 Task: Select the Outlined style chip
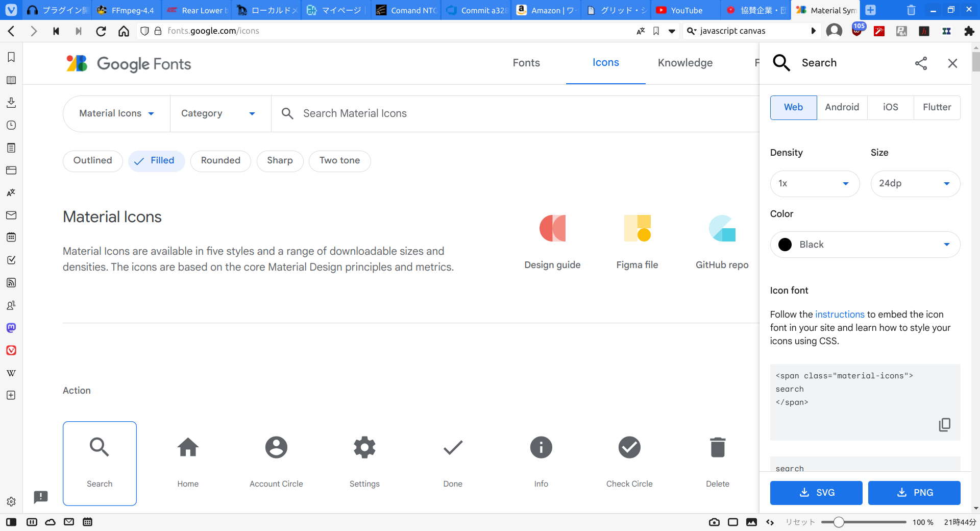[93, 161]
